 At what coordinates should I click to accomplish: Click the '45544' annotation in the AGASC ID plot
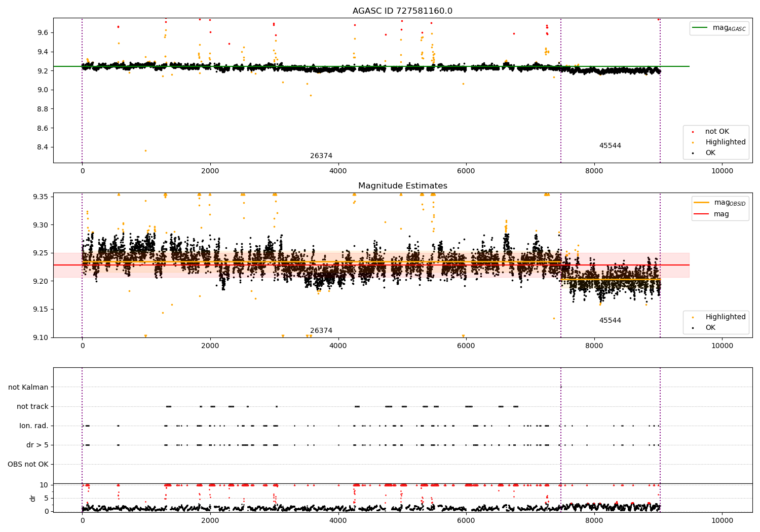coord(610,146)
